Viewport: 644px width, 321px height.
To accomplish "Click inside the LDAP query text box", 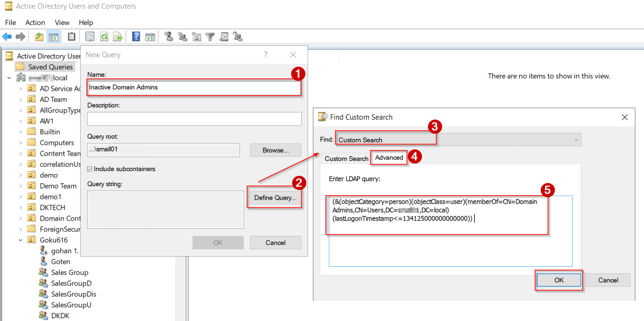I will pos(451,231).
